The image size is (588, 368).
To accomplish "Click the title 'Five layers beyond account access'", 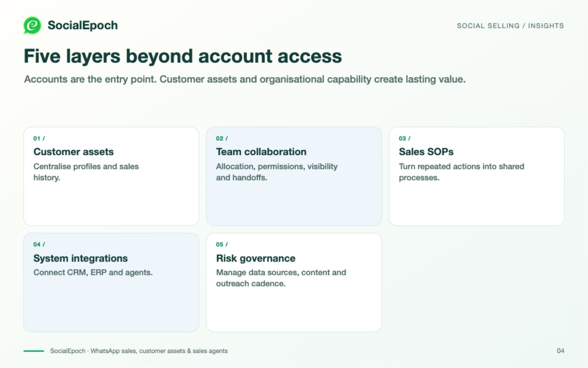I will tap(183, 56).
